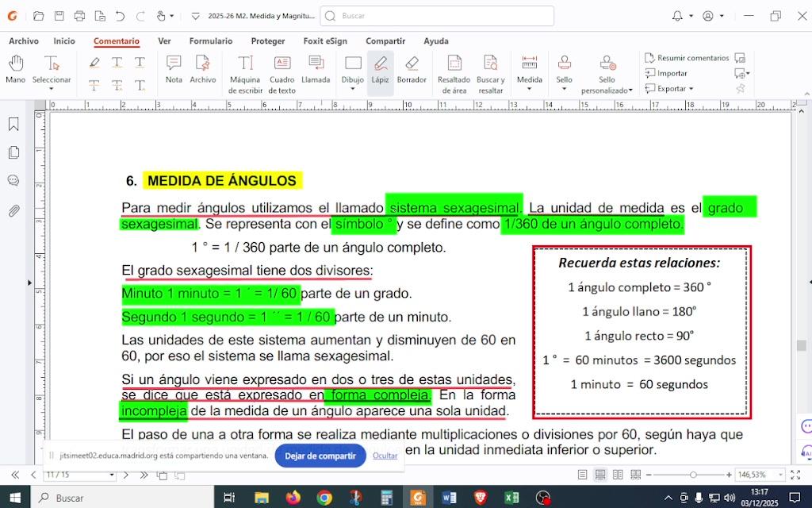The image size is (812, 508).
Task: Expand Sello personalizado dropdown
Action: [x=630, y=90]
